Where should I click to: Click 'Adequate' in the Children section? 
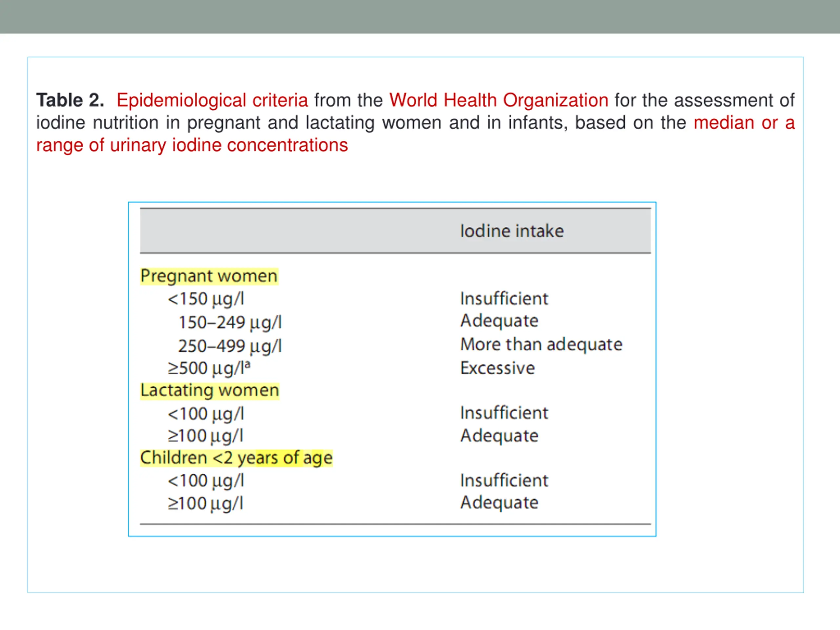tap(499, 503)
